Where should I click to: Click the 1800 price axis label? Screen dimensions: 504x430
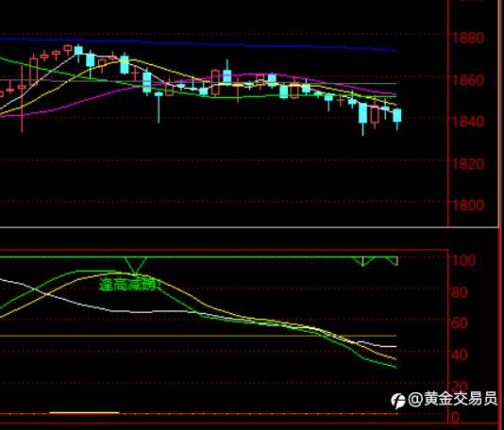coord(468,205)
